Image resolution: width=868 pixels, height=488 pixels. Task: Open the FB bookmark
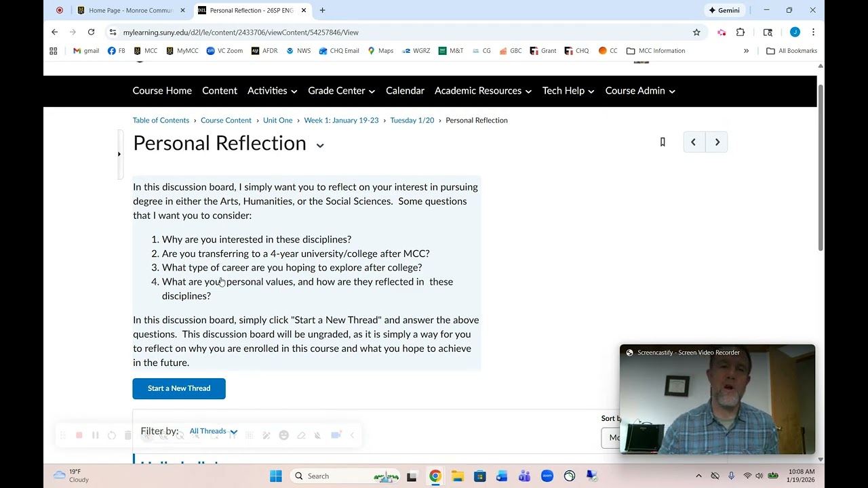click(x=117, y=51)
